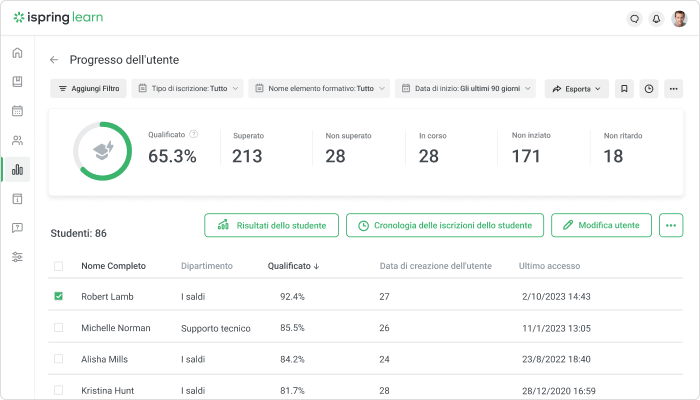Click Modifica utente button

[x=601, y=225]
